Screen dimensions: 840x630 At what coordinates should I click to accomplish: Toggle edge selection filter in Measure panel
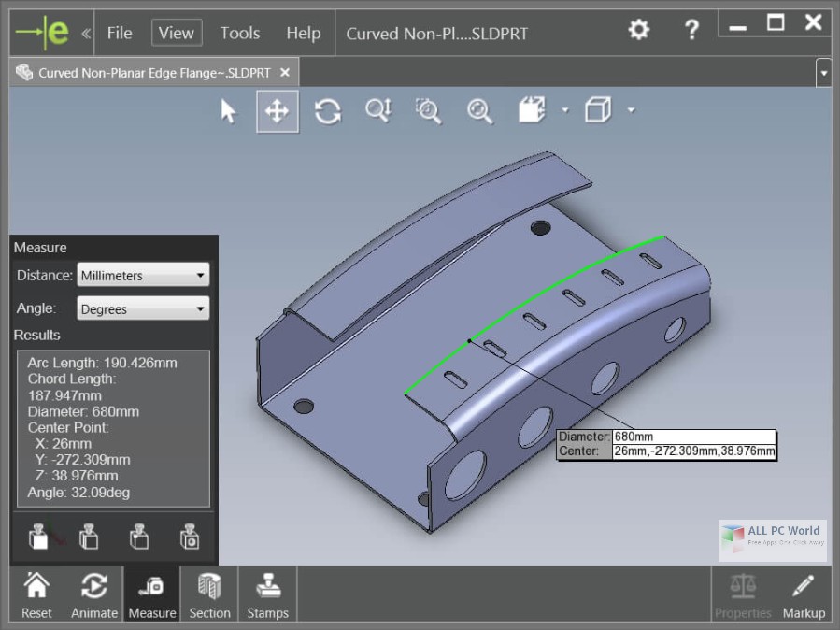(x=88, y=537)
